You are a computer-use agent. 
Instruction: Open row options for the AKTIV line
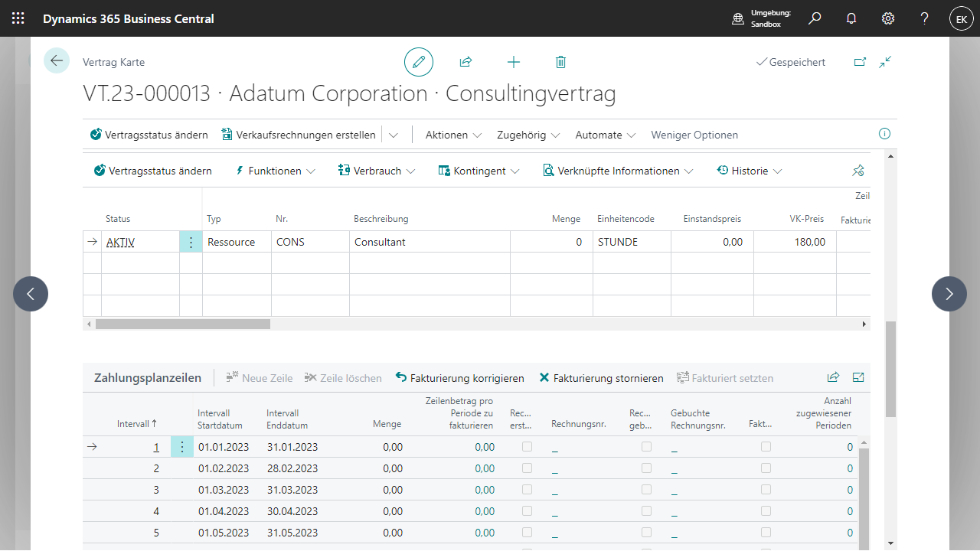(x=191, y=242)
